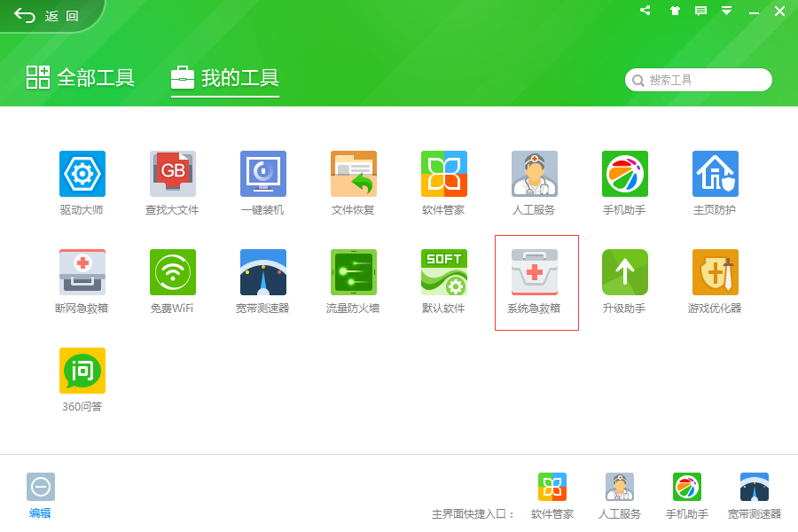Launch 升级助手 upgrade arrow icon
798x532 pixels.
tap(625, 272)
